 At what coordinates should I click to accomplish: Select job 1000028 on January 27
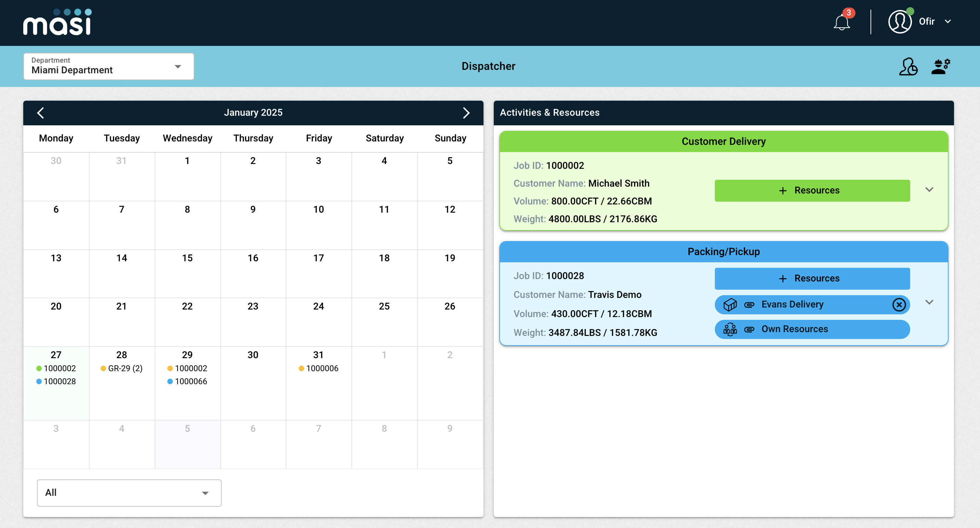[x=59, y=381]
